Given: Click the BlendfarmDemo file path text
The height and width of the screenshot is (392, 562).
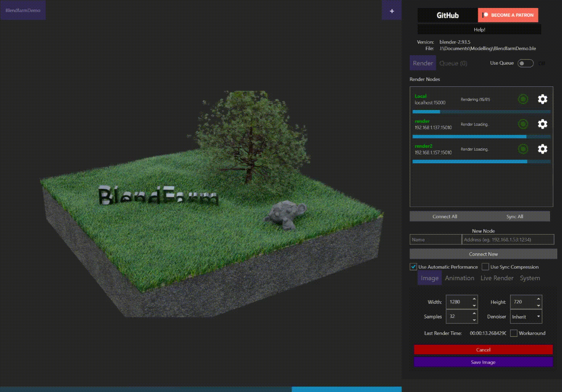Looking at the screenshot, I should pos(488,49).
